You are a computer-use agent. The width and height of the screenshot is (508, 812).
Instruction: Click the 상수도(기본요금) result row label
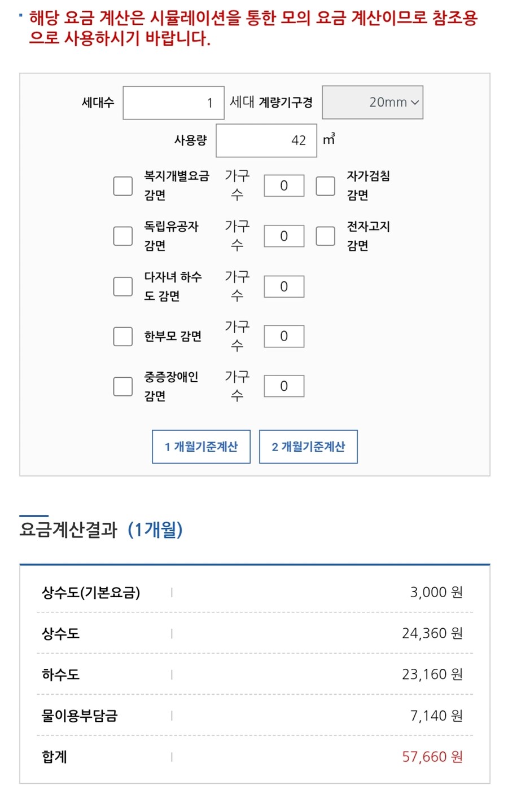pos(91,593)
